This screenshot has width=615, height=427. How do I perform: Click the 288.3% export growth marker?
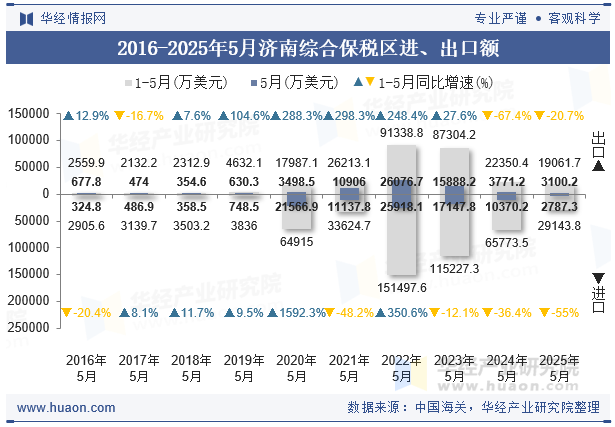pos(297,116)
